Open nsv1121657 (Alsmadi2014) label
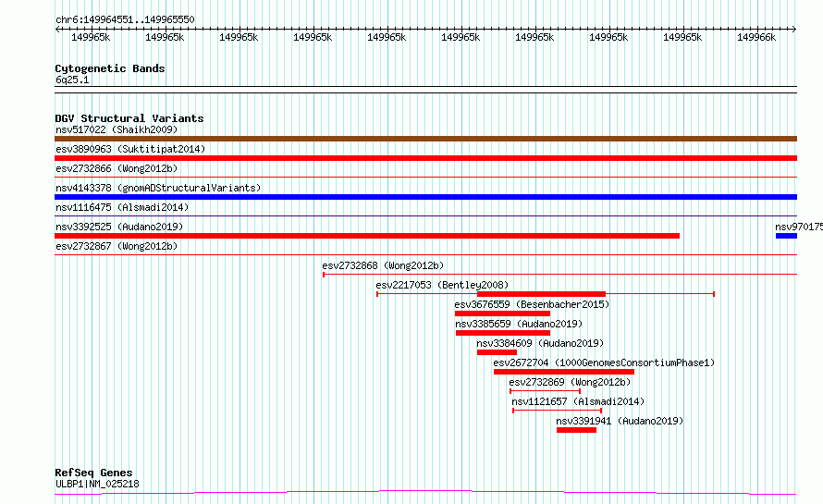This screenshot has height=504, width=823. tap(578, 401)
